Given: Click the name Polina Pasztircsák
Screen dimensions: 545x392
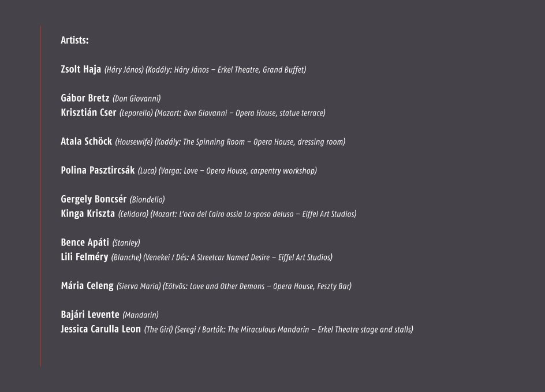Looking at the screenshot, I should click(98, 170).
